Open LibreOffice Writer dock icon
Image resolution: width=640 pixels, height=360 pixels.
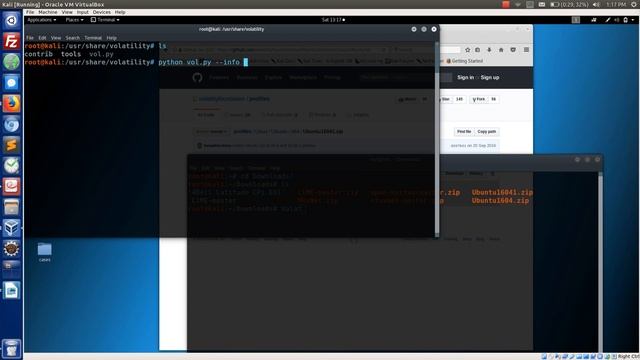(11, 290)
